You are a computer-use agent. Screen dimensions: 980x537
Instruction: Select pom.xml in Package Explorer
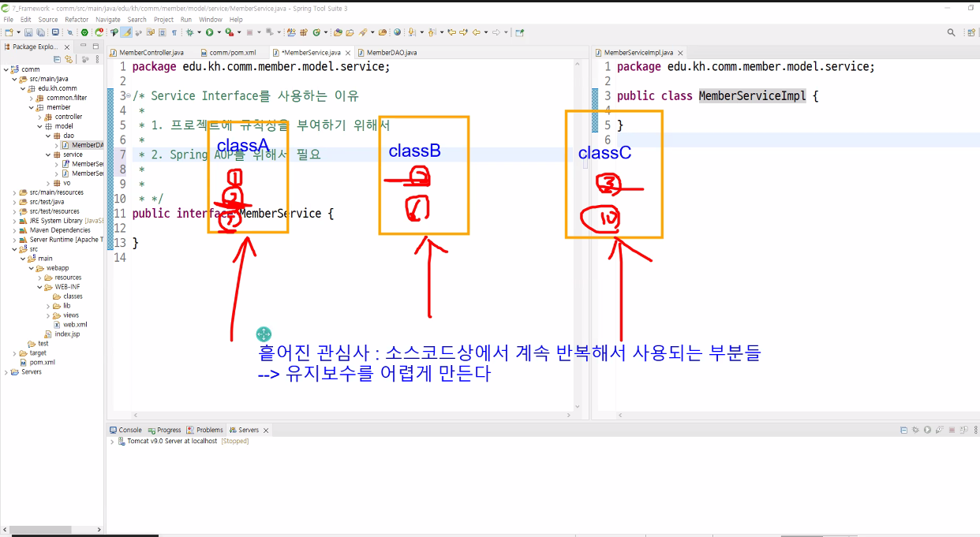tap(38, 362)
